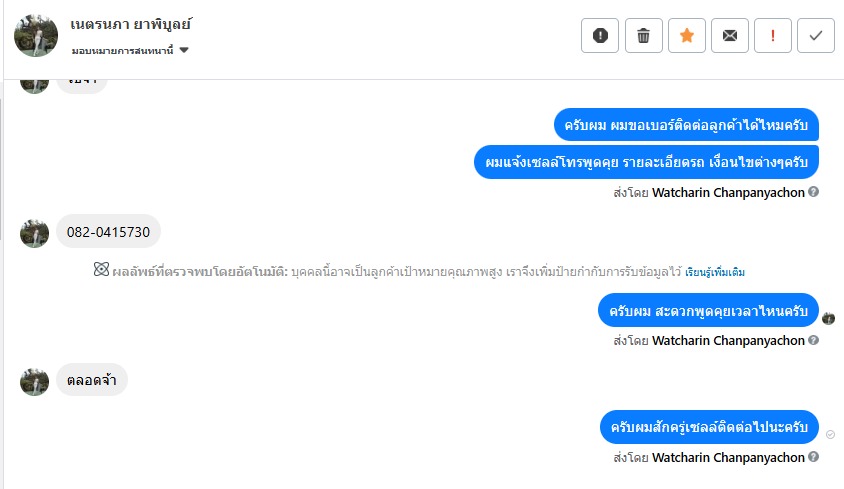Mark conversation done with checkmark icon
The image size is (844, 489).
coord(815,36)
